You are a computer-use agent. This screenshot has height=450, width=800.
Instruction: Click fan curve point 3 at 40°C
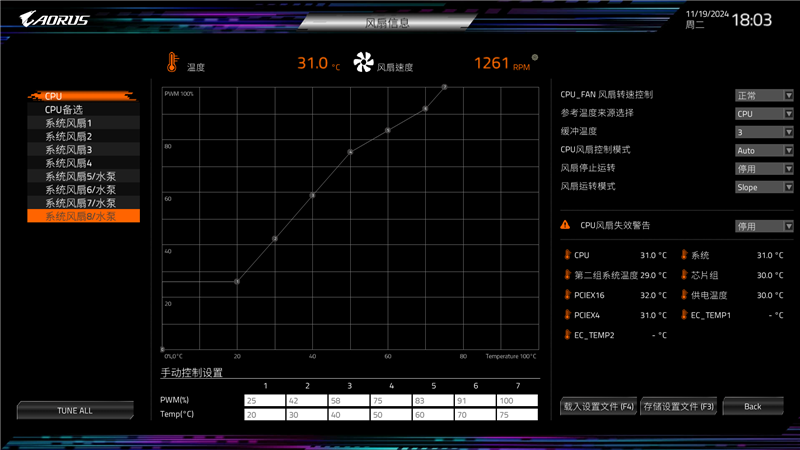pyautogui.click(x=312, y=195)
